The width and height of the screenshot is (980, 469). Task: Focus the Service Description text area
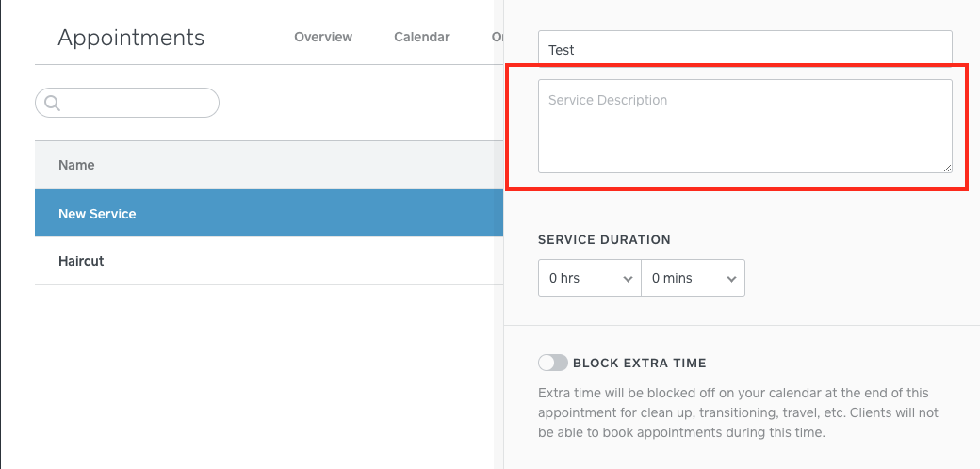click(744, 126)
